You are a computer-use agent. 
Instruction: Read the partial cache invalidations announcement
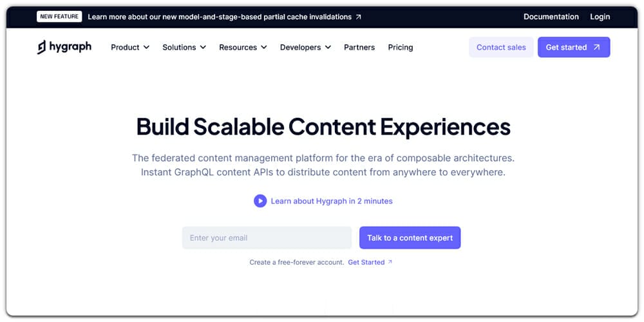(x=220, y=17)
